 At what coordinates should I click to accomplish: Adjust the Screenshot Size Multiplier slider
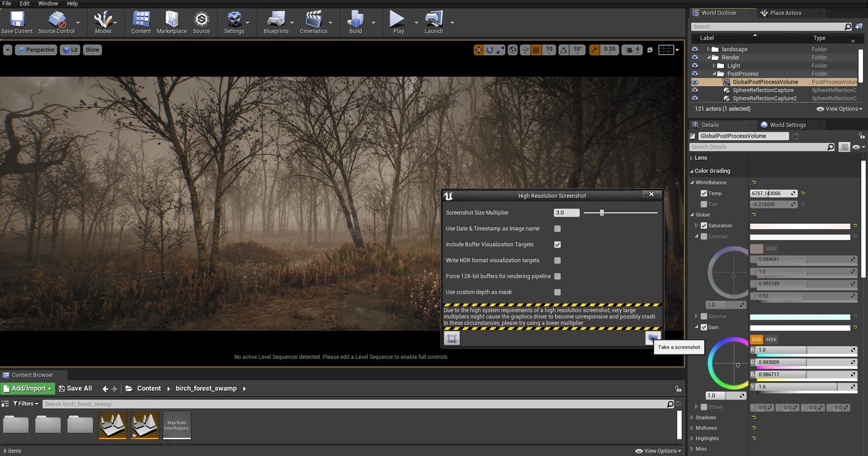[x=621, y=213]
